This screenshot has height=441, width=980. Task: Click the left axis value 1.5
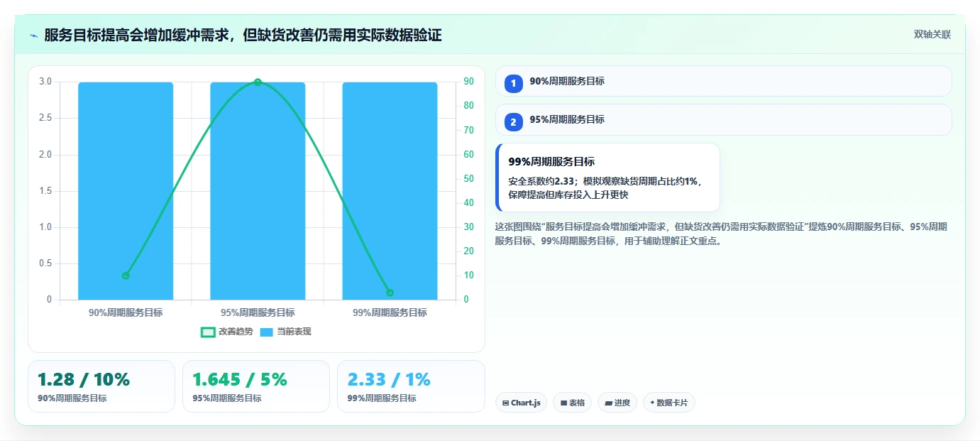[x=45, y=191]
